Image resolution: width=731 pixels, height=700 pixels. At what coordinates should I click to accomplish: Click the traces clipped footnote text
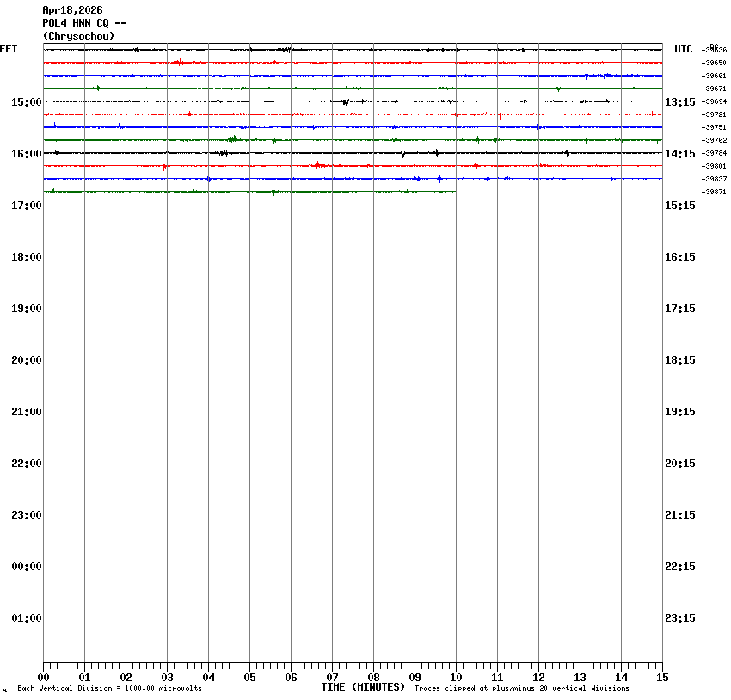pyautogui.click(x=521, y=689)
